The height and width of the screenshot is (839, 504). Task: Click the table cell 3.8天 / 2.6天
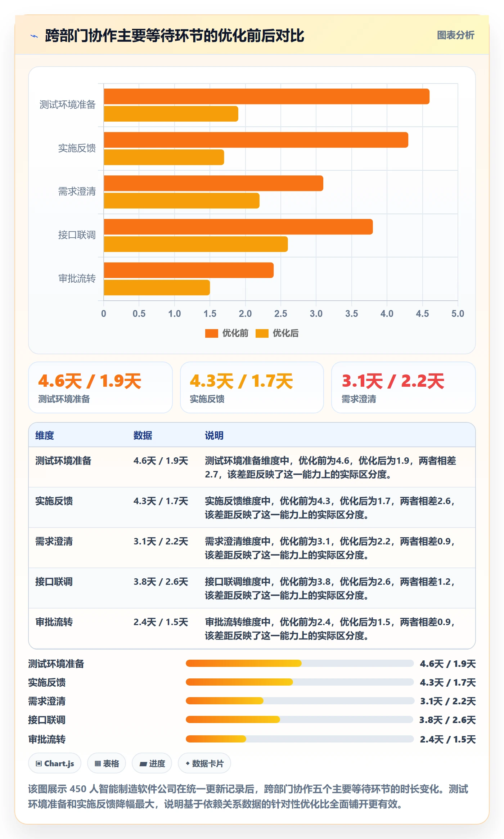click(x=161, y=582)
